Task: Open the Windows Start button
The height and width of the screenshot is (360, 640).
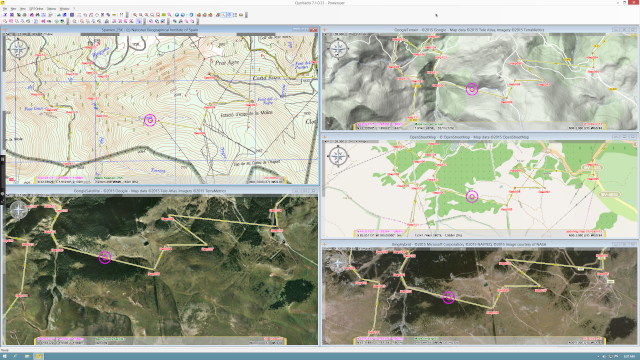Action: pos(4,356)
